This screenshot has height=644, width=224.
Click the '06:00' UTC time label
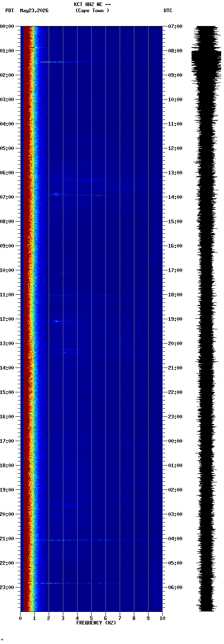pos(175,587)
